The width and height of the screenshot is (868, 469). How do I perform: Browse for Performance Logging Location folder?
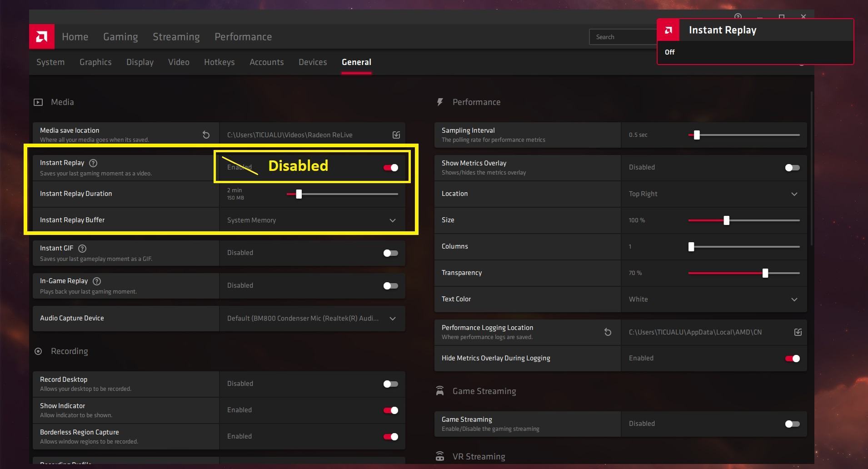pyautogui.click(x=798, y=332)
